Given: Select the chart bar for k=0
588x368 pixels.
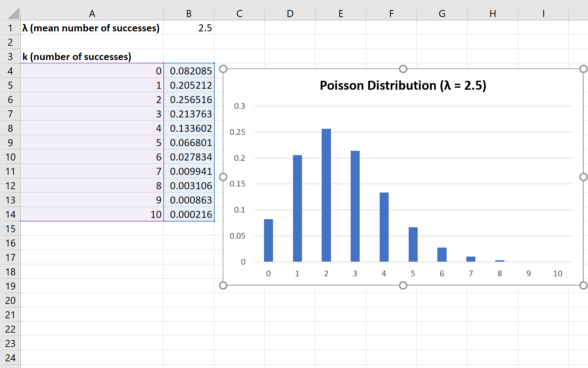Looking at the screenshot, I should click(x=268, y=240).
